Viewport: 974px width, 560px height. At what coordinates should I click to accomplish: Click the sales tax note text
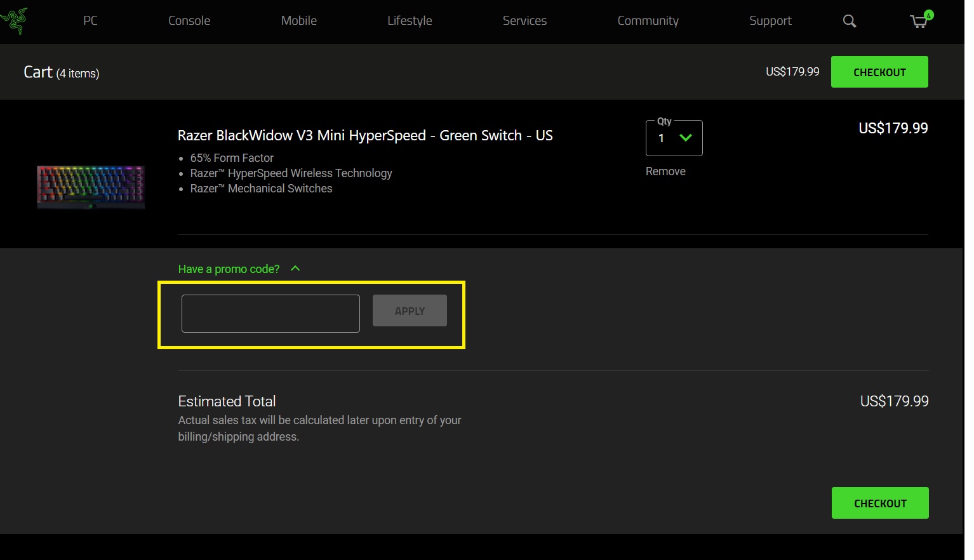tap(319, 429)
